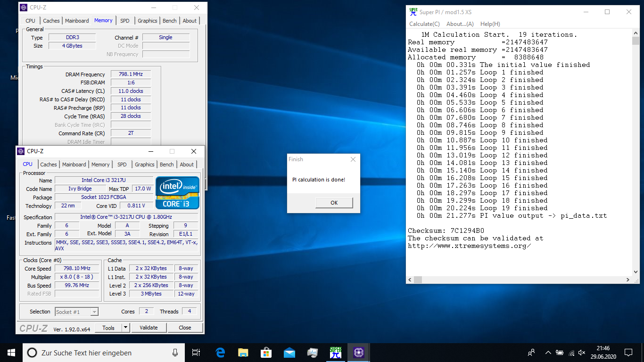Click the Command Rate value 2T

point(131,133)
